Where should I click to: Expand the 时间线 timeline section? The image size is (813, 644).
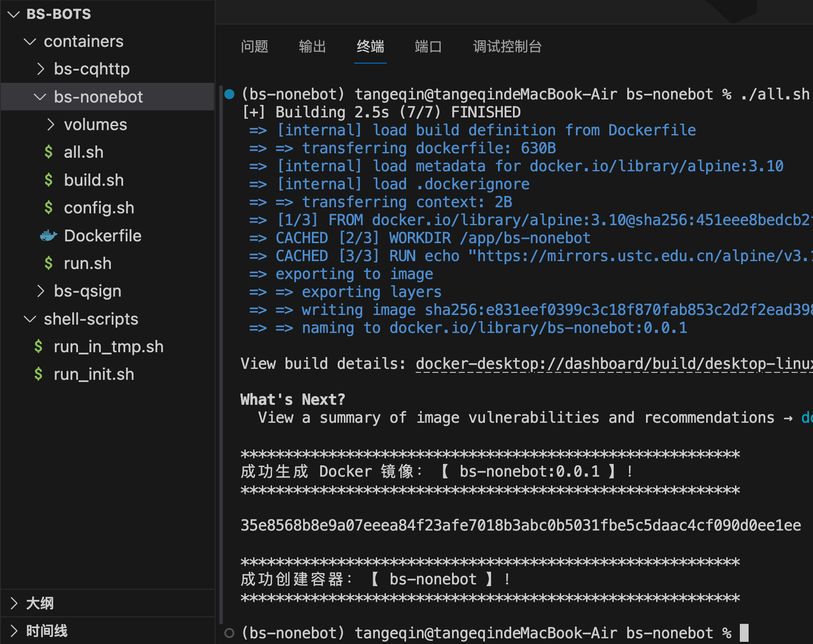[x=14, y=631]
